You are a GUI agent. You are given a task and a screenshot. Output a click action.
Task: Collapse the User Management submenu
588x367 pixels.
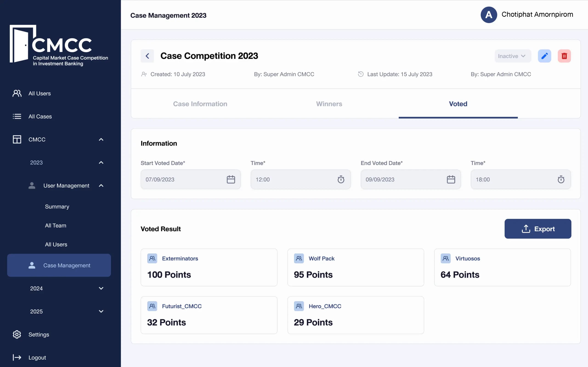(x=101, y=186)
